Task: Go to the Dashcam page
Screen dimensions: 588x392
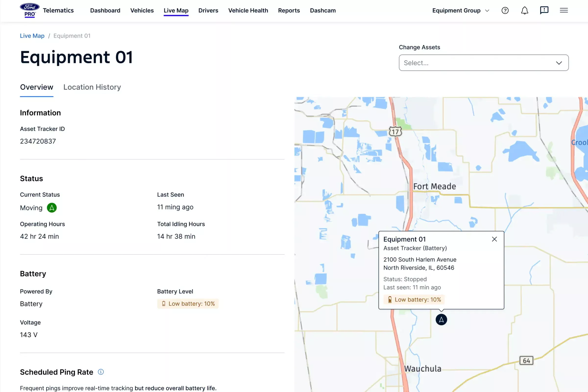Action: coord(322,11)
